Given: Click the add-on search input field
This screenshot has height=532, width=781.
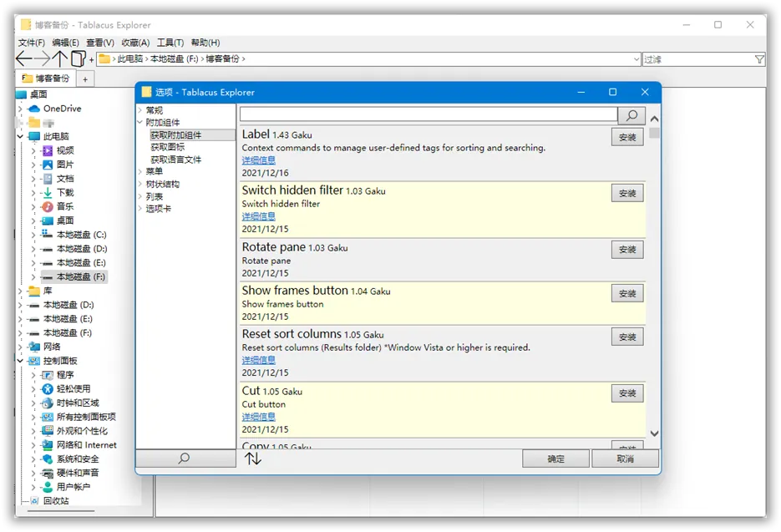Looking at the screenshot, I should click(x=429, y=114).
